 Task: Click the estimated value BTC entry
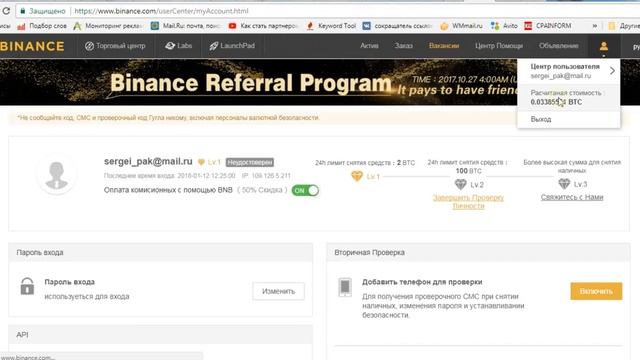[568, 98]
